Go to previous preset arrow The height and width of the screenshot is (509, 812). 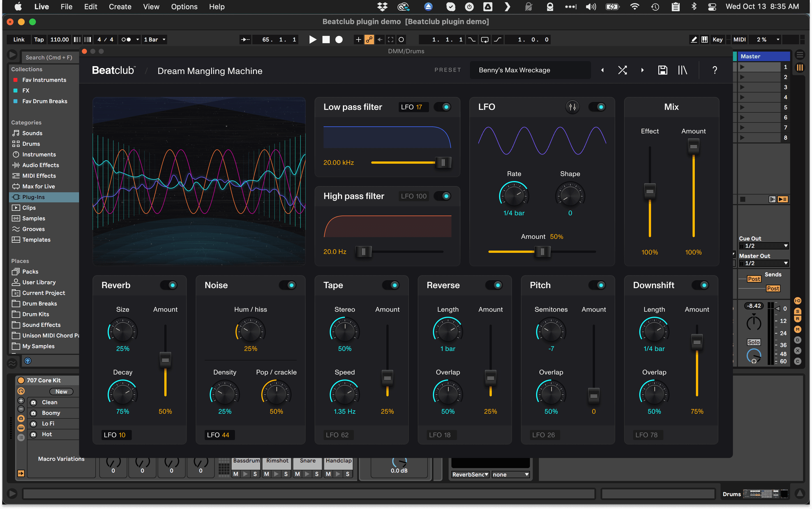pyautogui.click(x=602, y=70)
